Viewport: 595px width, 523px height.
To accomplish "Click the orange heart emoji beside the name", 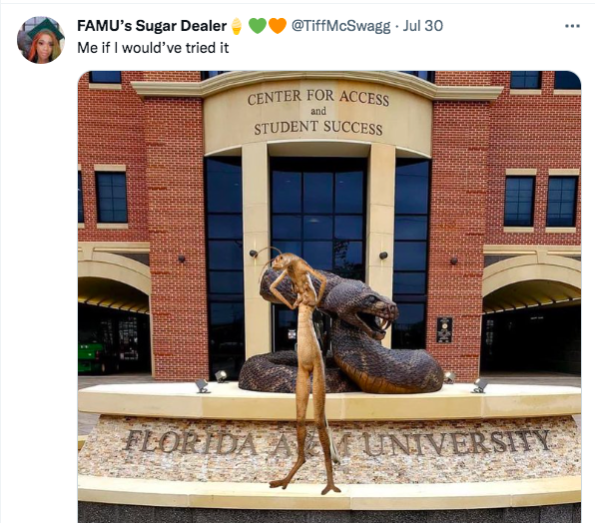I will [277, 26].
